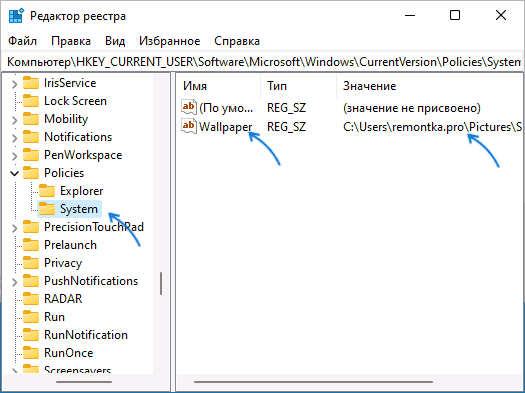Select the RunOnce key label
Screen dimensions: 525x393
click(x=69, y=353)
